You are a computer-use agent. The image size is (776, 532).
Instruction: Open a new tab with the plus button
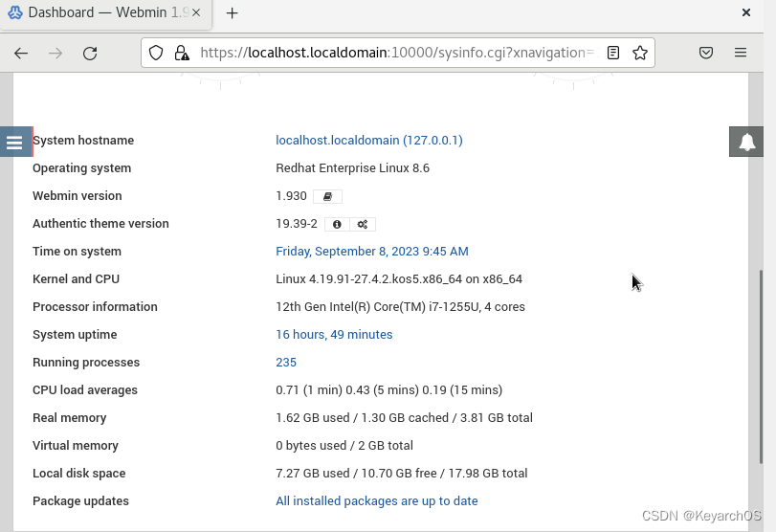[233, 12]
